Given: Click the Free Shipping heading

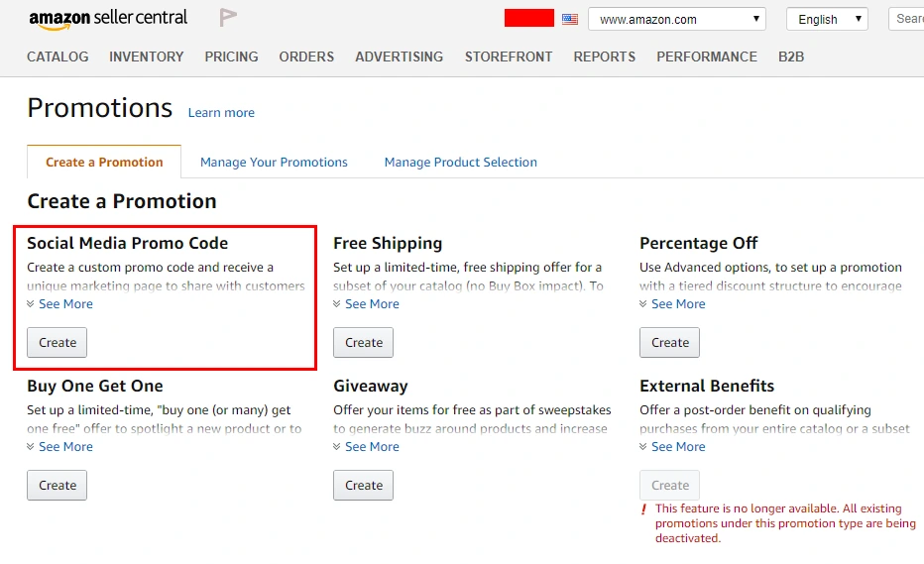Looking at the screenshot, I should 388,244.
